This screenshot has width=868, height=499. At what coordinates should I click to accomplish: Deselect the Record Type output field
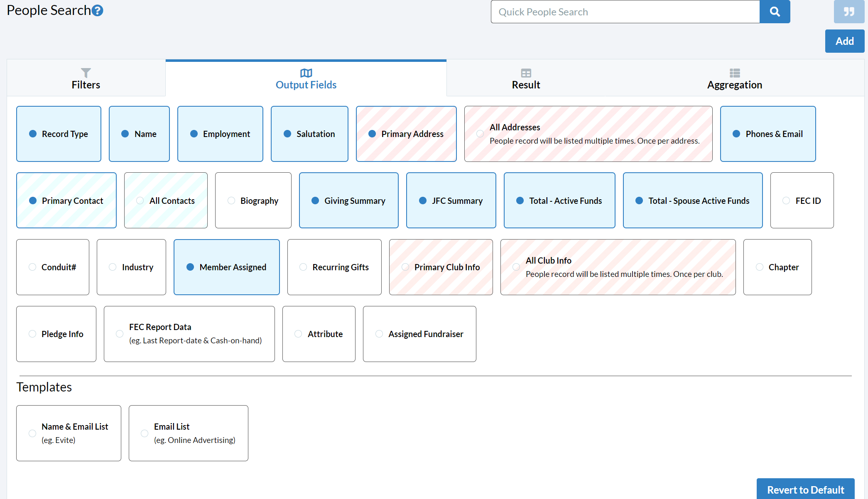point(59,134)
